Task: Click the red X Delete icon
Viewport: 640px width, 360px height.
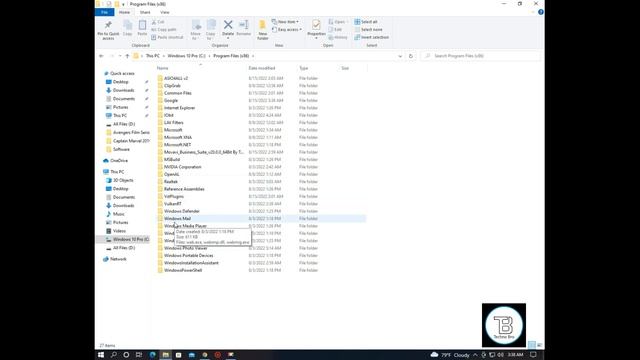Action: point(228,25)
